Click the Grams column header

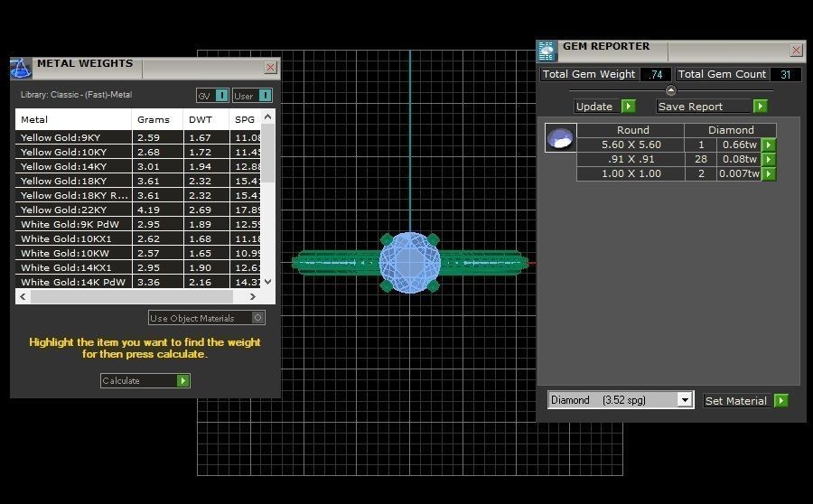click(157, 119)
